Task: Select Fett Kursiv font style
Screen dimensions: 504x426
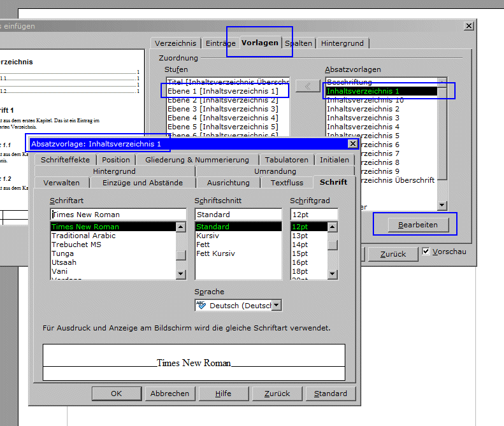Action: (215, 253)
